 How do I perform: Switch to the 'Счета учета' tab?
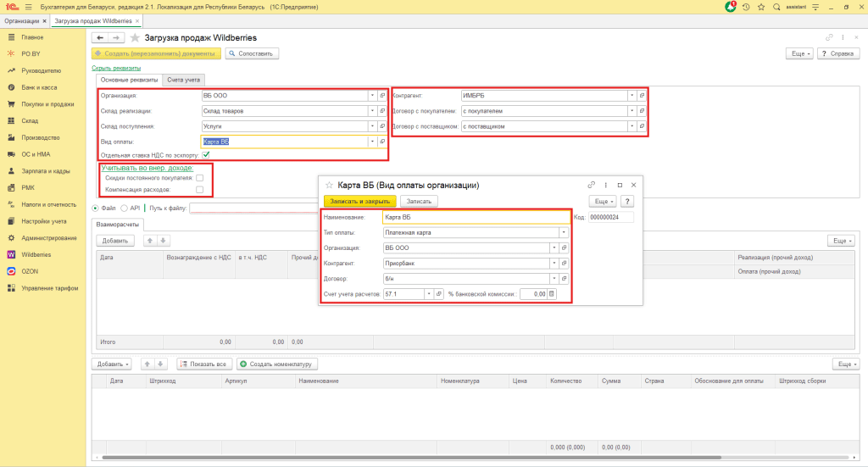(183, 80)
